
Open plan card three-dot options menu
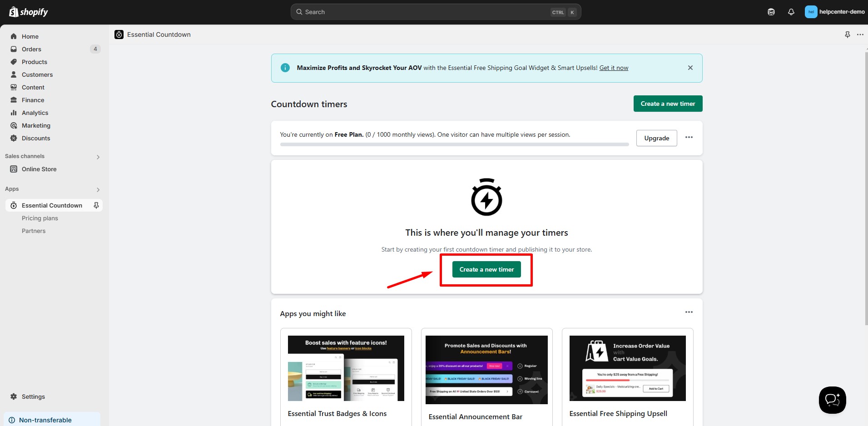coord(689,137)
